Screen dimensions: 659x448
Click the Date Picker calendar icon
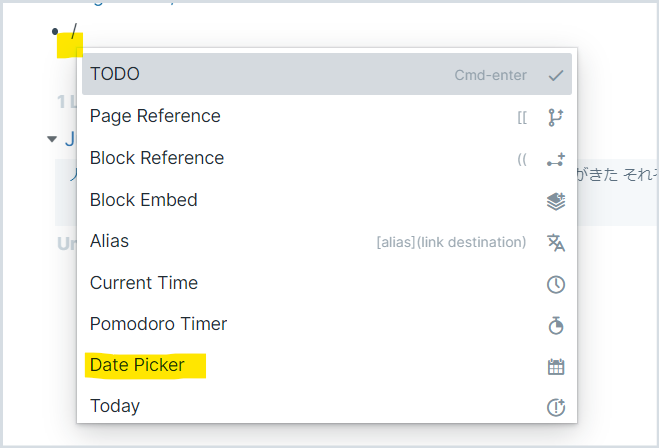[556, 366]
